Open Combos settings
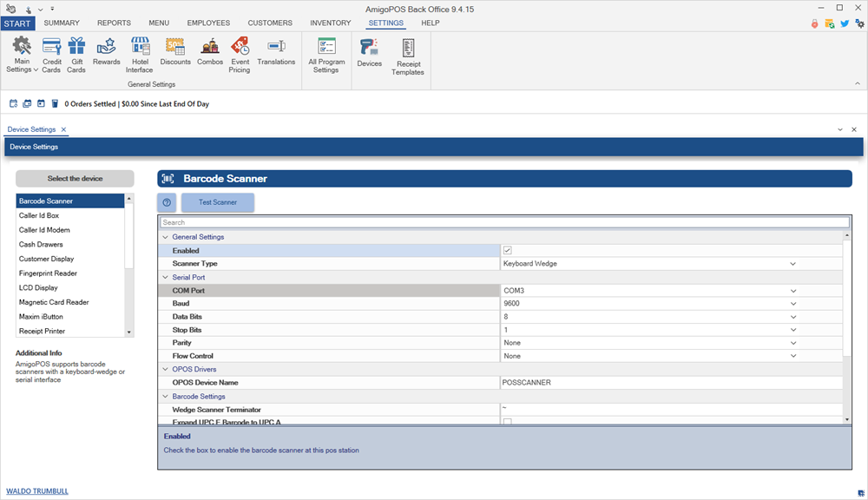This screenshot has width=868, height=500. (x=210, y=51)
